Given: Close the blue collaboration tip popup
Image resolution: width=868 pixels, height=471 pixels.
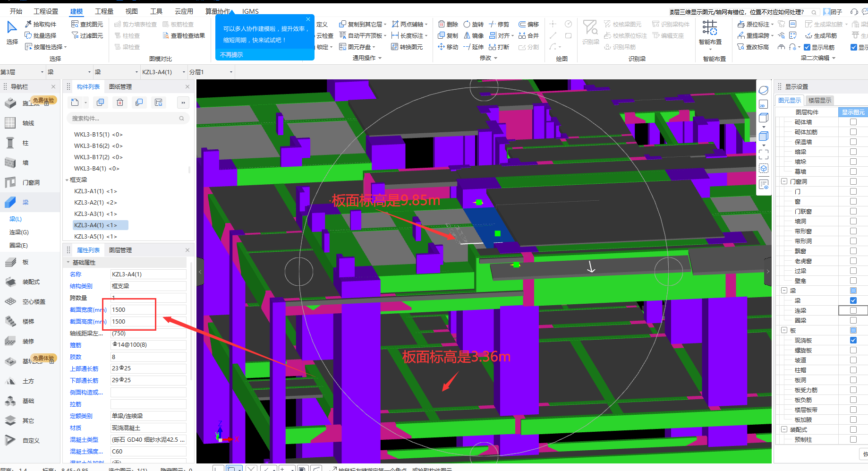Looking at the screenshot, I should coord(308,19).
